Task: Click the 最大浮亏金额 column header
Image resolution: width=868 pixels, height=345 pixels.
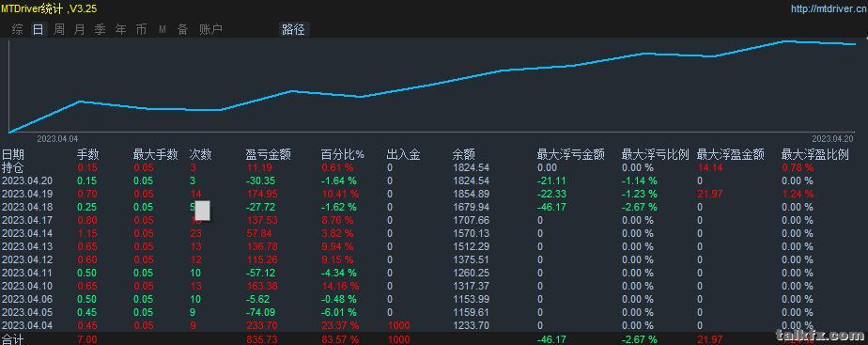Action: tap(571, 154)
